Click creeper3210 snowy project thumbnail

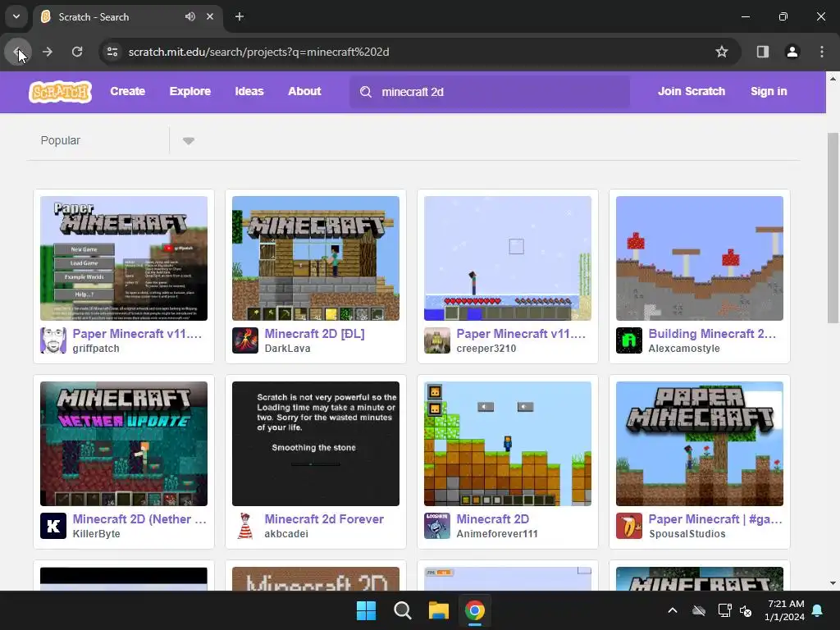(508, 258)
